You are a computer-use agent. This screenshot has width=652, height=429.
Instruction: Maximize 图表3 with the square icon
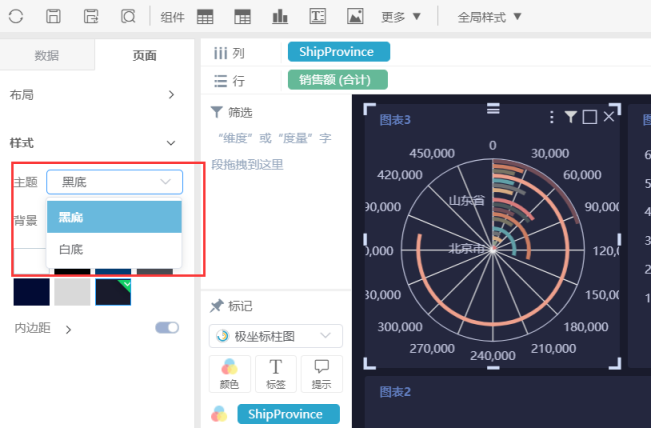click(590, 117)
